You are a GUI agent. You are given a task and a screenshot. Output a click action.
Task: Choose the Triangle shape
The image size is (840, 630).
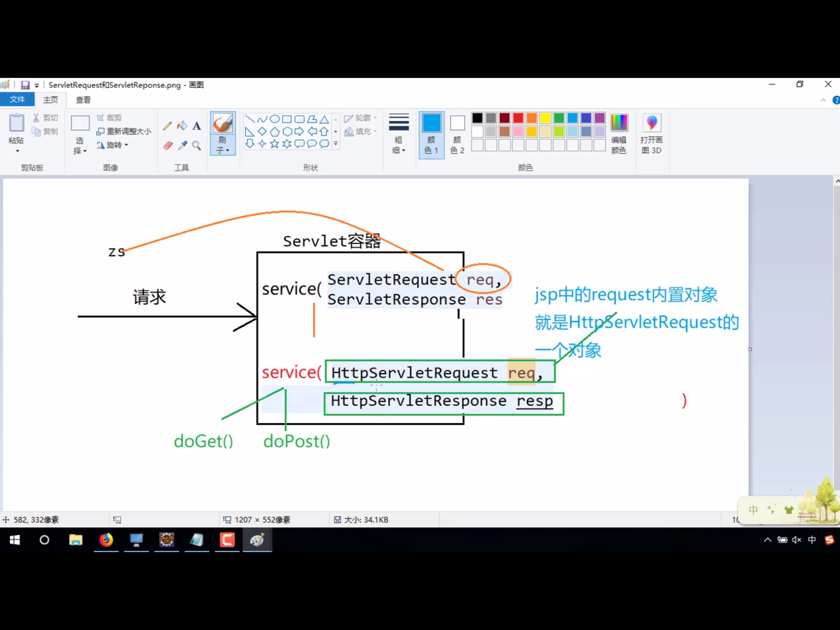[x=324, y=119]
